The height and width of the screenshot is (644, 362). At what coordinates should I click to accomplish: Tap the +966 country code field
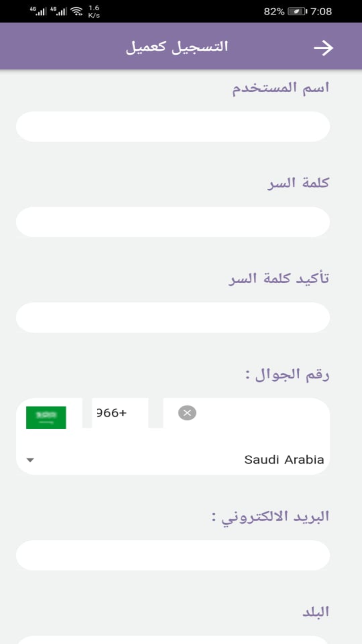[x=120, y=413]
